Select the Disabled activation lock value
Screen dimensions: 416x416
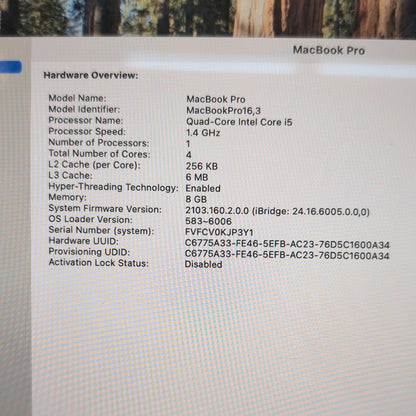203,264
